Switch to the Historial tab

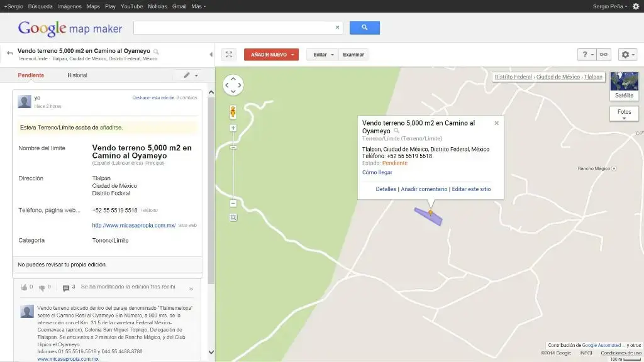(77, 75)
